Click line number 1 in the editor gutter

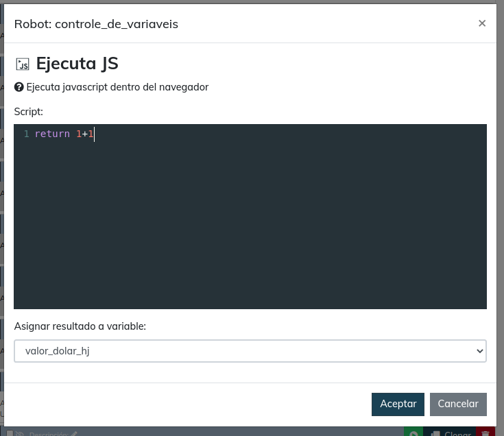(26, 134)
